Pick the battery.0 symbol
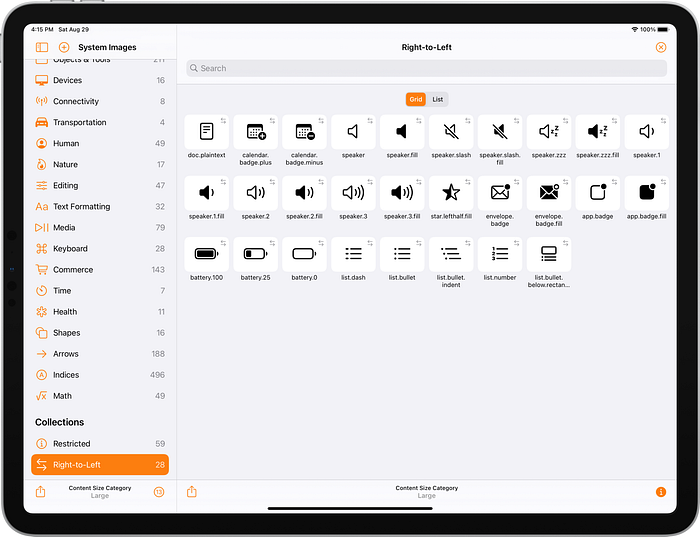This screenshot has height=537, width=700. point(304,254)
